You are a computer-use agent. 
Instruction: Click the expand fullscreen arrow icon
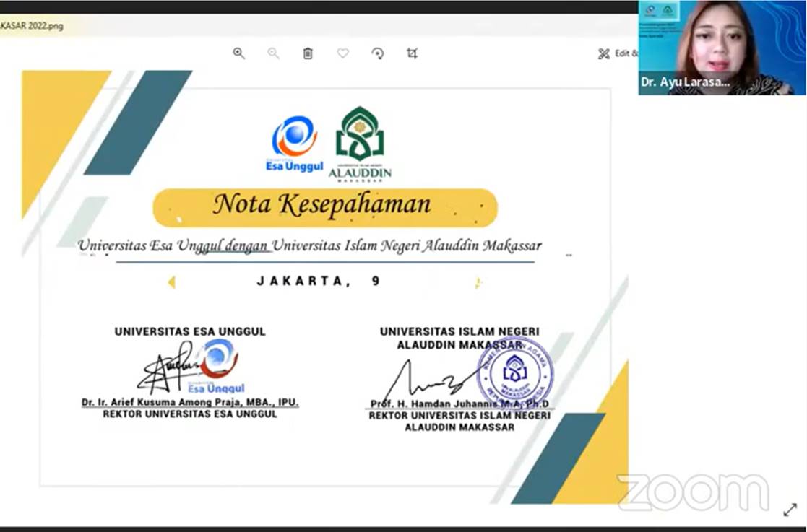790,510
